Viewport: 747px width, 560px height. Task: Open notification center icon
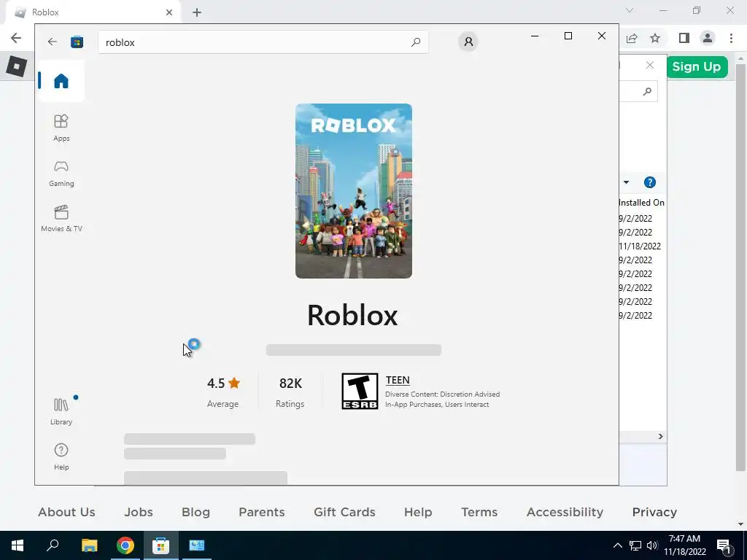724,545
